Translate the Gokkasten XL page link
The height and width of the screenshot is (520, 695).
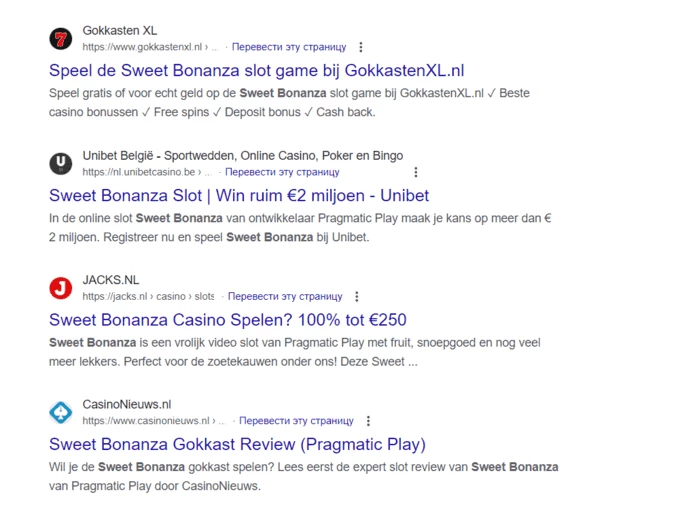pos(289,47)
